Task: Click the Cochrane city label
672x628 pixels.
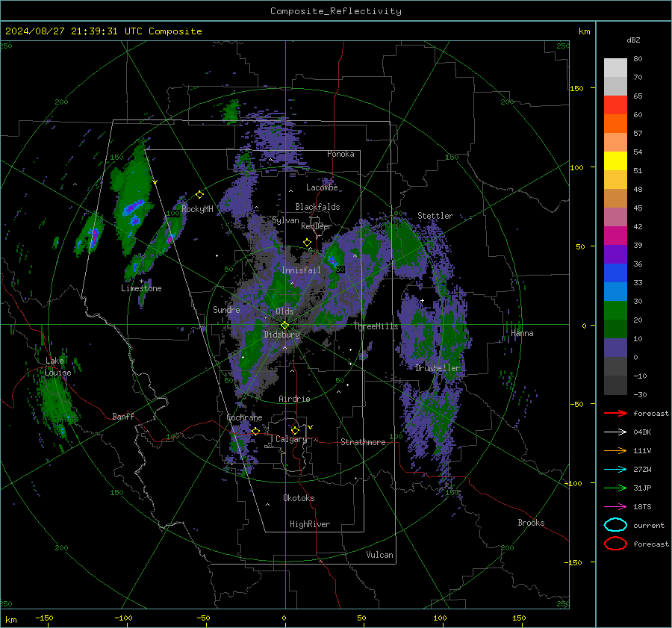Action: 244,417
